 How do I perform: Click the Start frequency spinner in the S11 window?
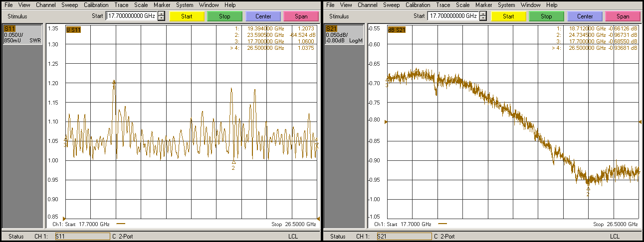[x=161, y=16]
